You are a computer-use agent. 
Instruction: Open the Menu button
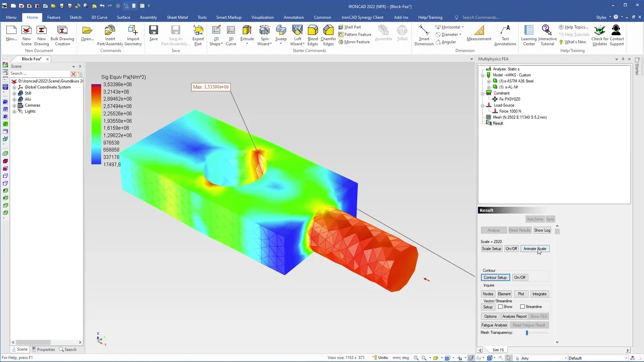pyautogui.click(x=11, y=18)
